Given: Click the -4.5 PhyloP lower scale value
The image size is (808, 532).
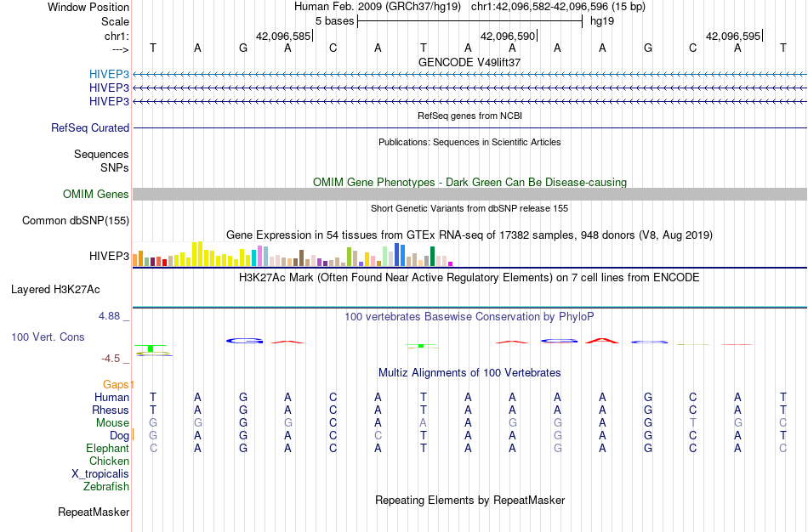Looking at the screenshot, I should coord(111,359).
